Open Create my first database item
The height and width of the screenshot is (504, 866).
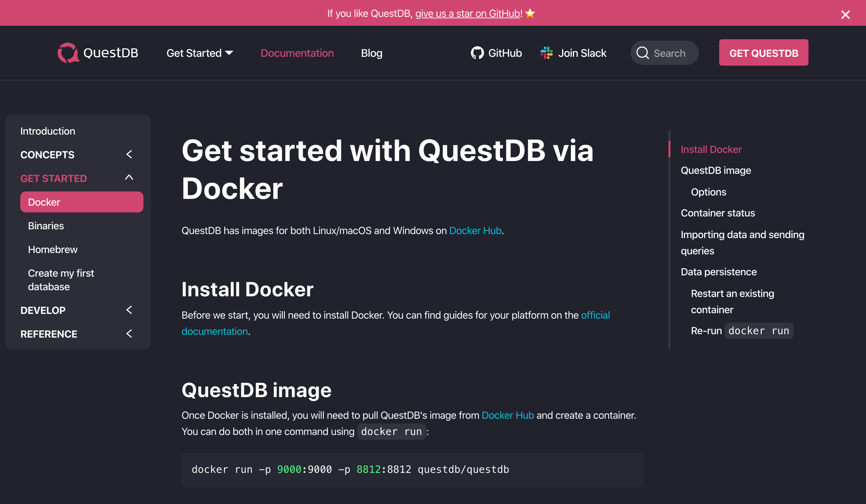coord(61,280)
